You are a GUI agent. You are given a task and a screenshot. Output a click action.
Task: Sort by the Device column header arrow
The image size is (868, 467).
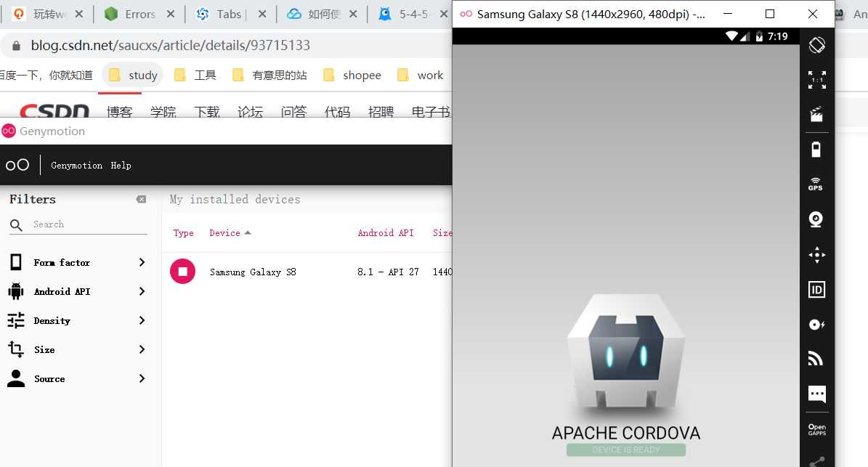click(248, 233)
